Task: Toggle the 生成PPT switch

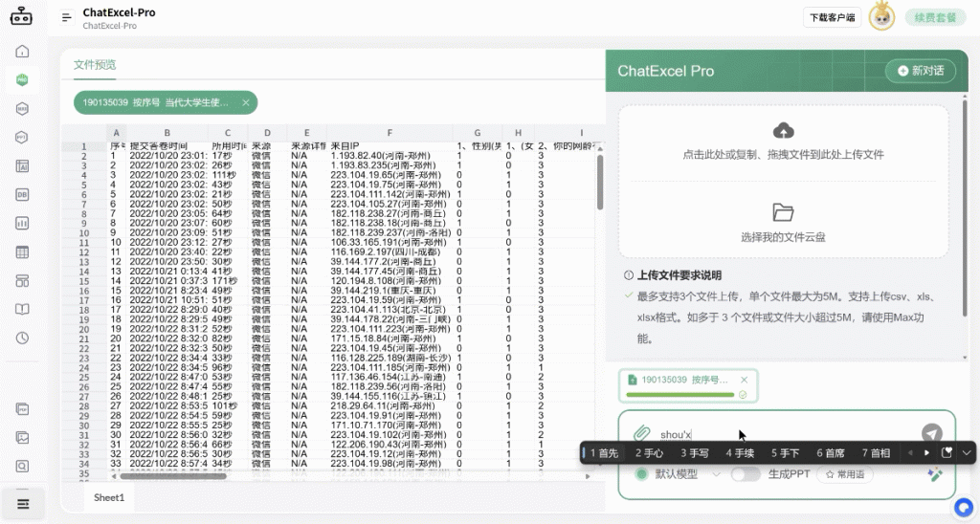Action: point(745,474)
